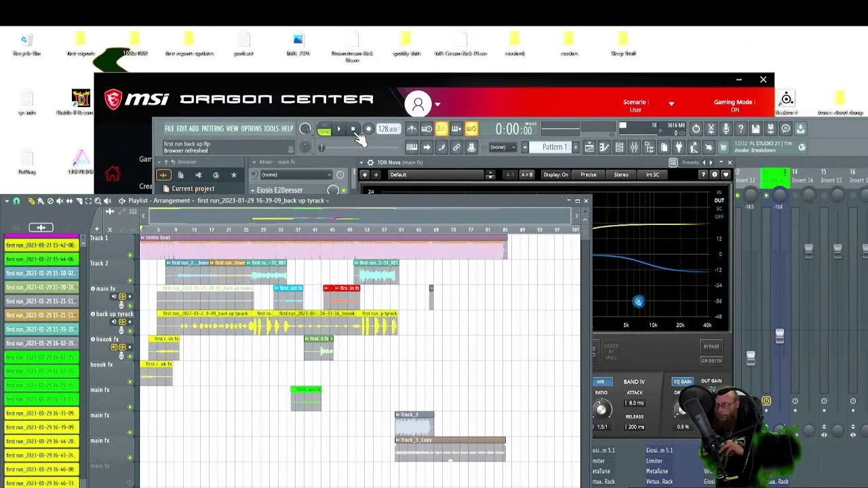Open the Piano roll view icon

click(x=604, y=147)
